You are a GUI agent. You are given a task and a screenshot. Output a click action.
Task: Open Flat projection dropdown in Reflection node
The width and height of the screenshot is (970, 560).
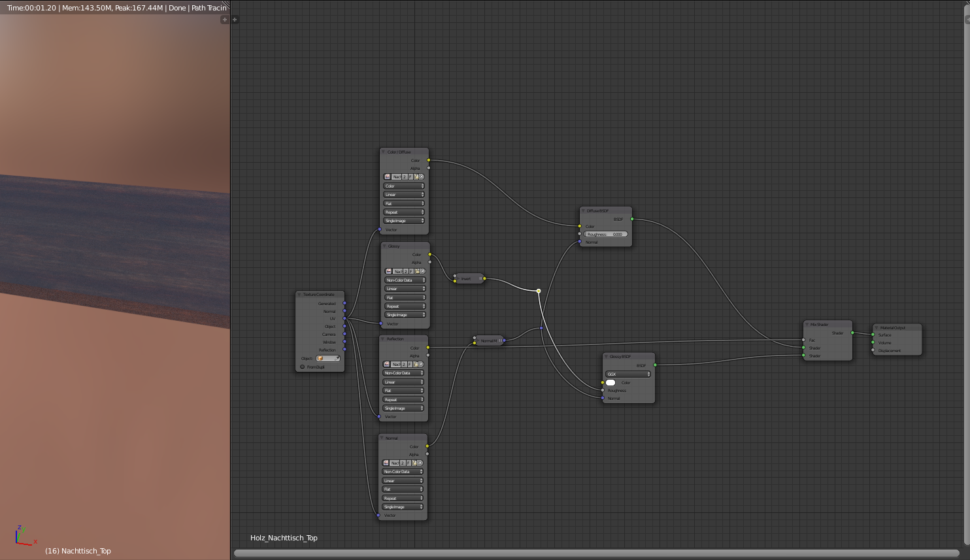tap(403, 391)
